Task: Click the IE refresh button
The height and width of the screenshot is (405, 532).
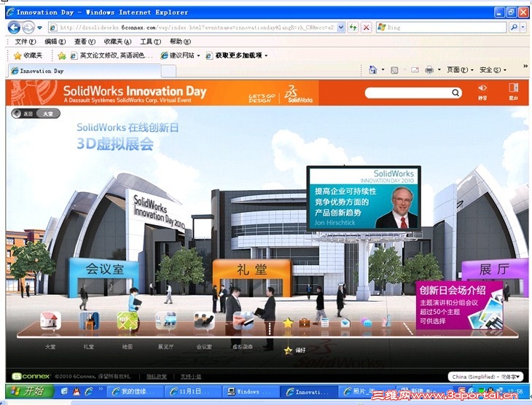Action: pyautogui.click(x=353, y=28)
